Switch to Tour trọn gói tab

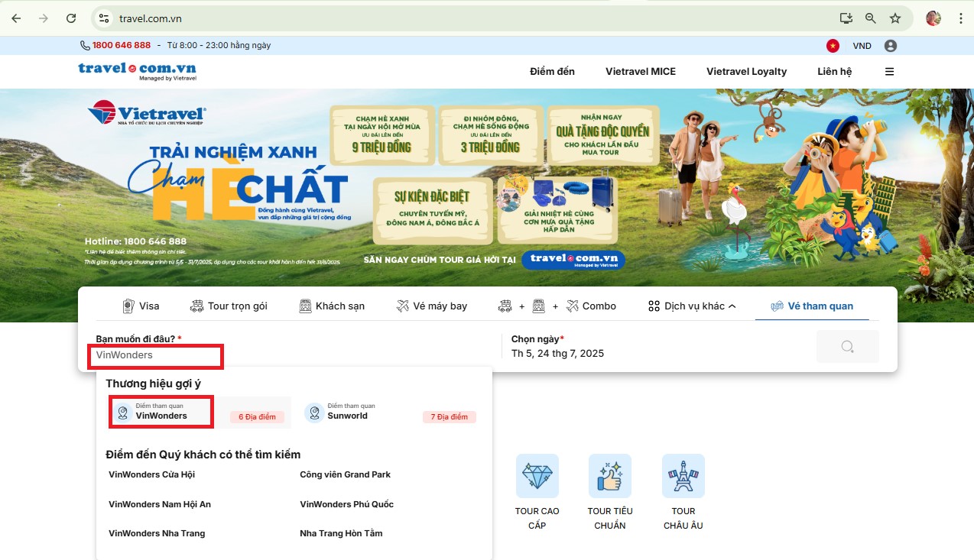[x=228, y=306]
